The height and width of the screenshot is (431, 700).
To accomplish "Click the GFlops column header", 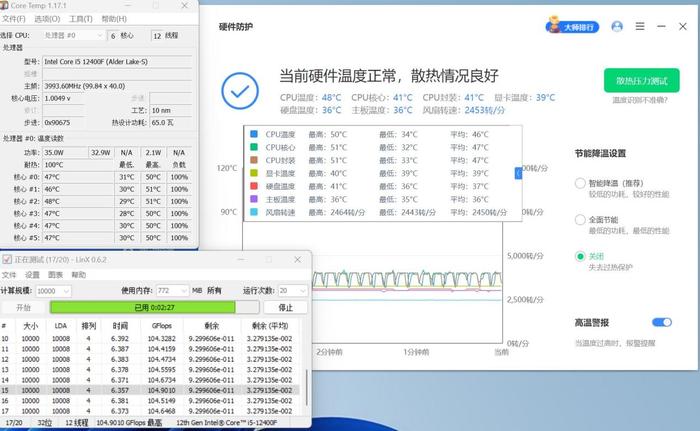I will pos(161,326).
